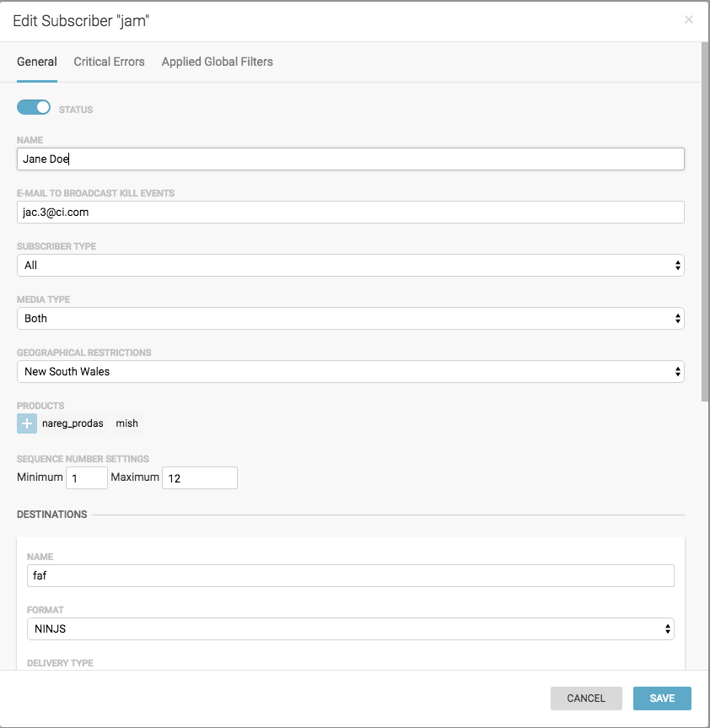
Task: Select the mish product tag
Action: pyautogui.click(x=126, y=423)
